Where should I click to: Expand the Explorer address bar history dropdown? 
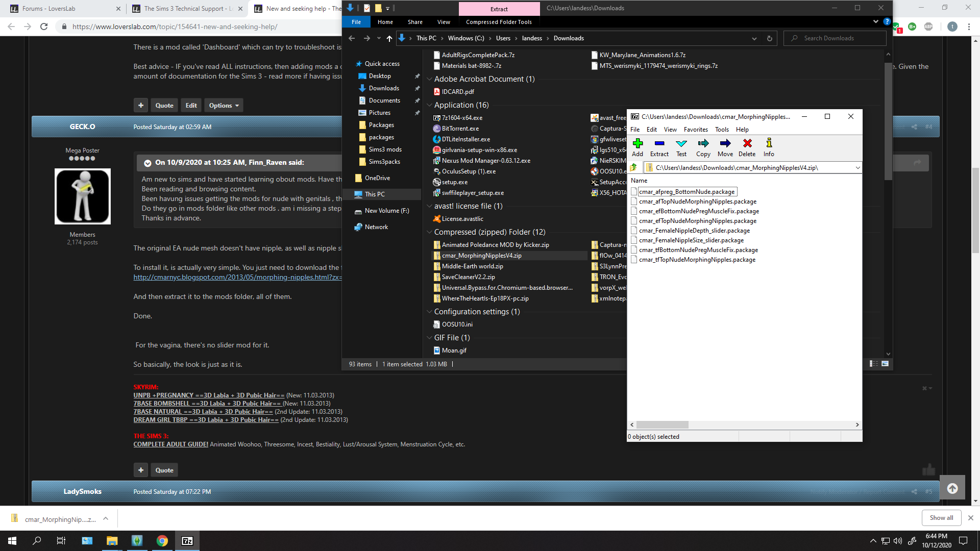coord(754,38)
